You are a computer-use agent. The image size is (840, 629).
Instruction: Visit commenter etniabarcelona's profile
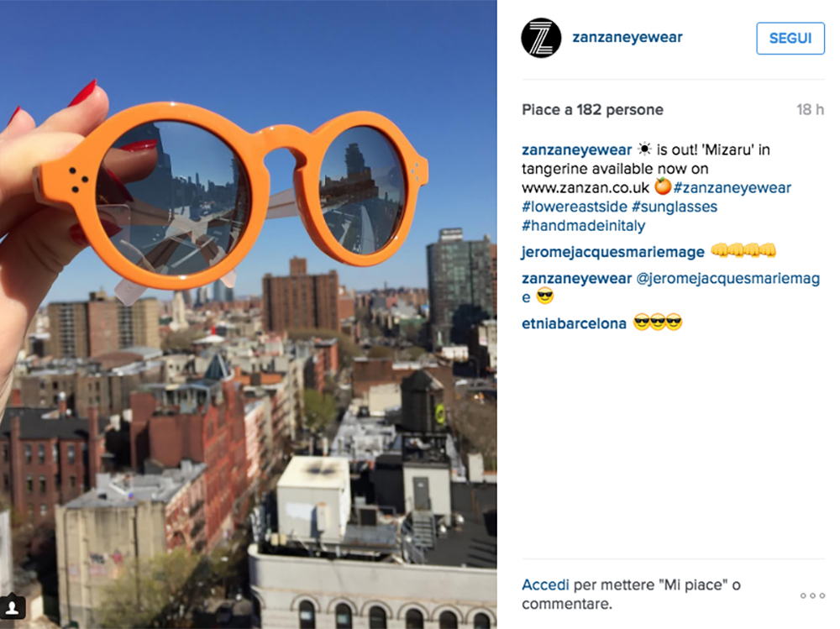pos(574,323)
